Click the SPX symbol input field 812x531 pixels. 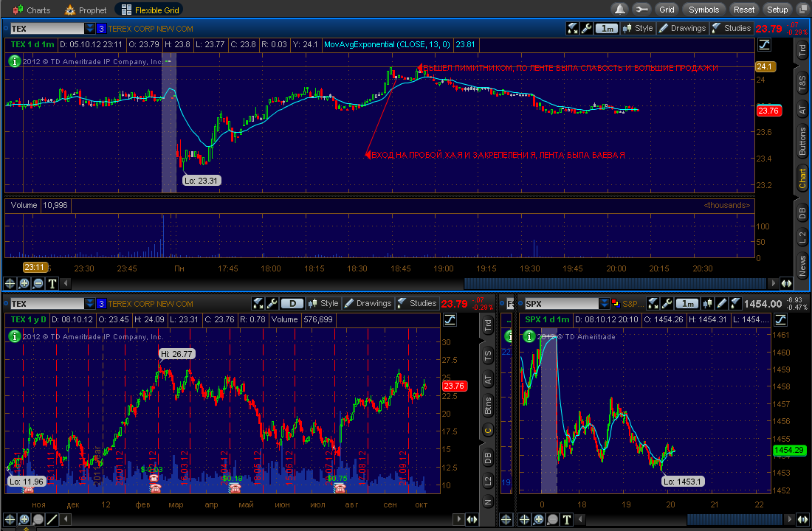[561, 303]
